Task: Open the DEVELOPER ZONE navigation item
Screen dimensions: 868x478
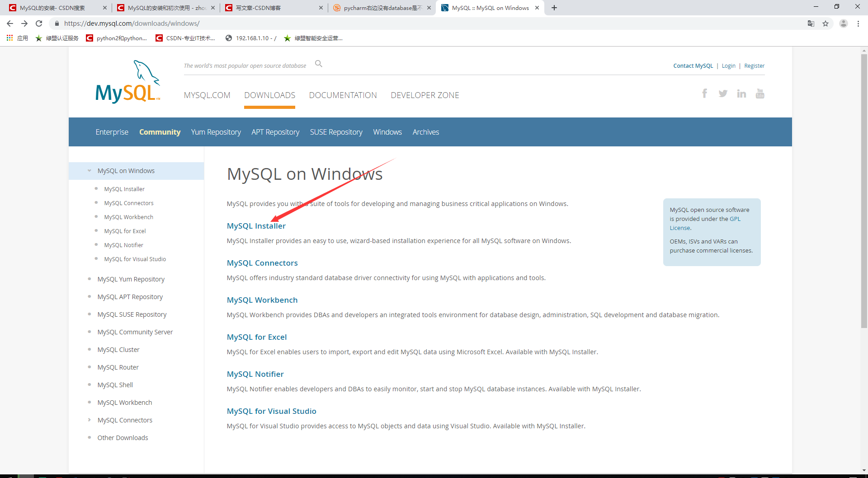Action: (x=425, y=95)
